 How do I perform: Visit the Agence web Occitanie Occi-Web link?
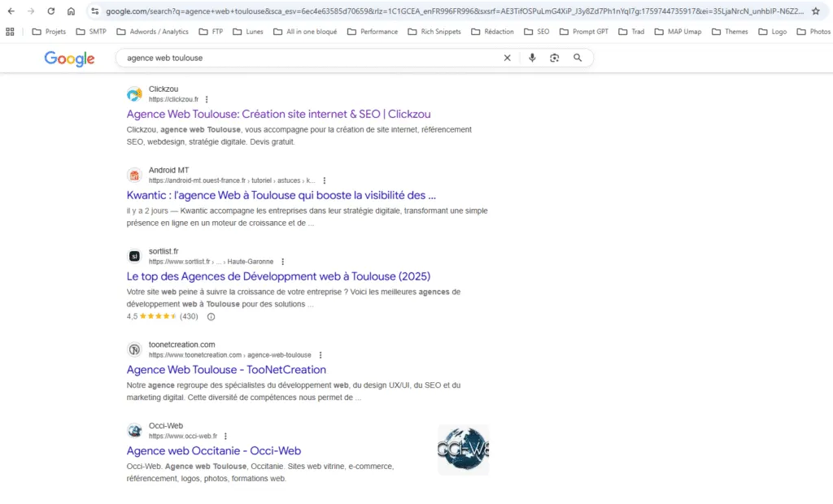[x=213, y=450]
